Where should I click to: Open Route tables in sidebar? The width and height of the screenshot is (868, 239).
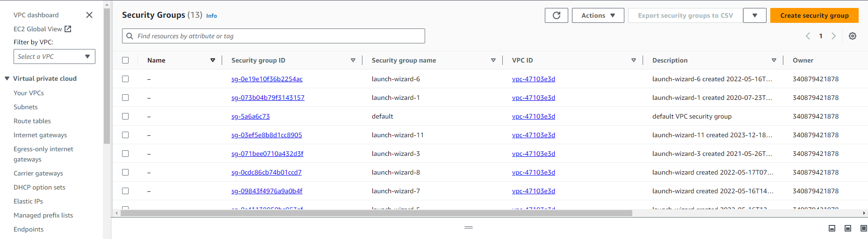click(32, 121)
